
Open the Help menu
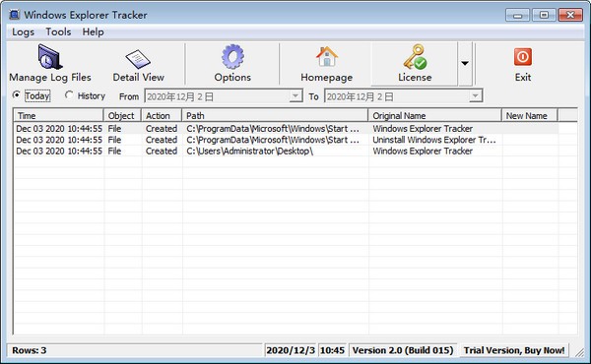point(94,32)
